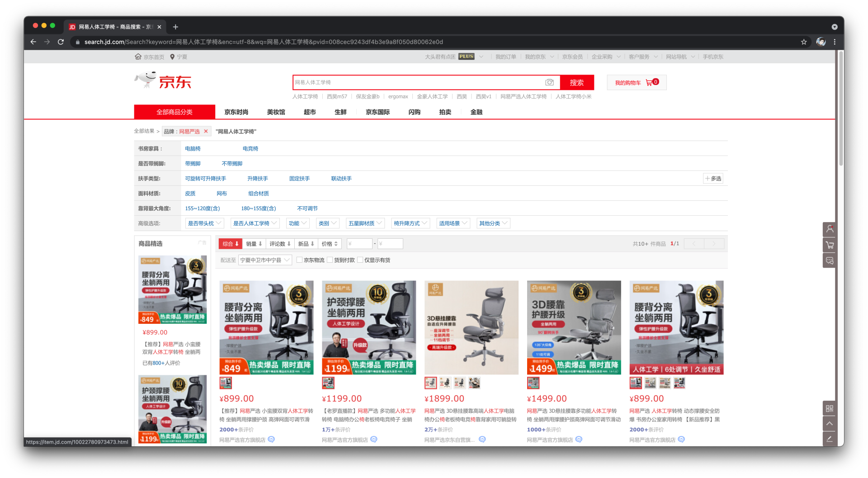Select the 综合 sort tab

coord(231,244)
